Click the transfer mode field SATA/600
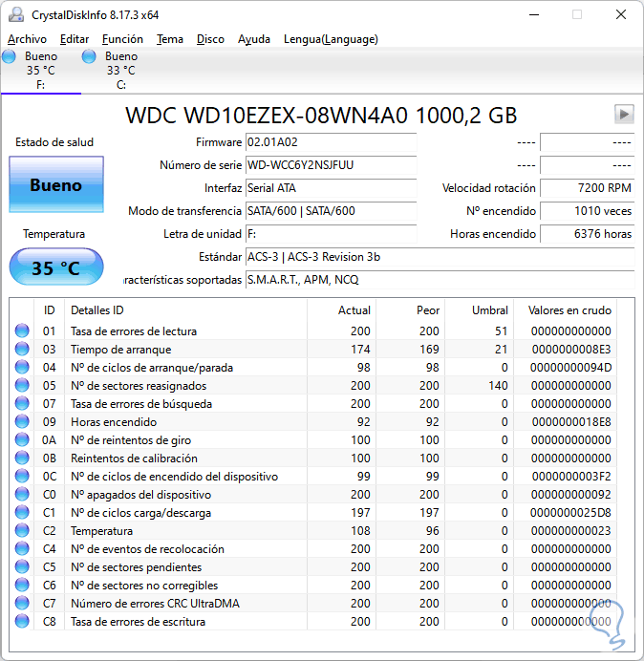 331,211
